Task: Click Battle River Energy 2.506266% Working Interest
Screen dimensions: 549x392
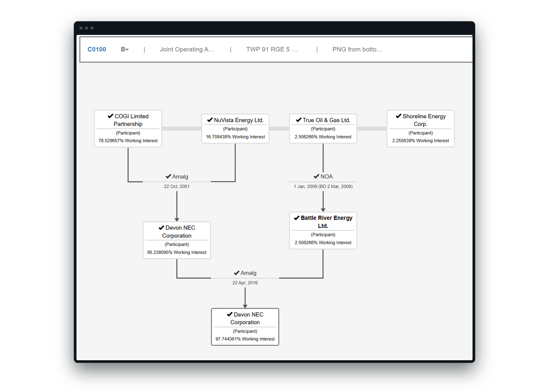Action: click(x=323, y=243)
